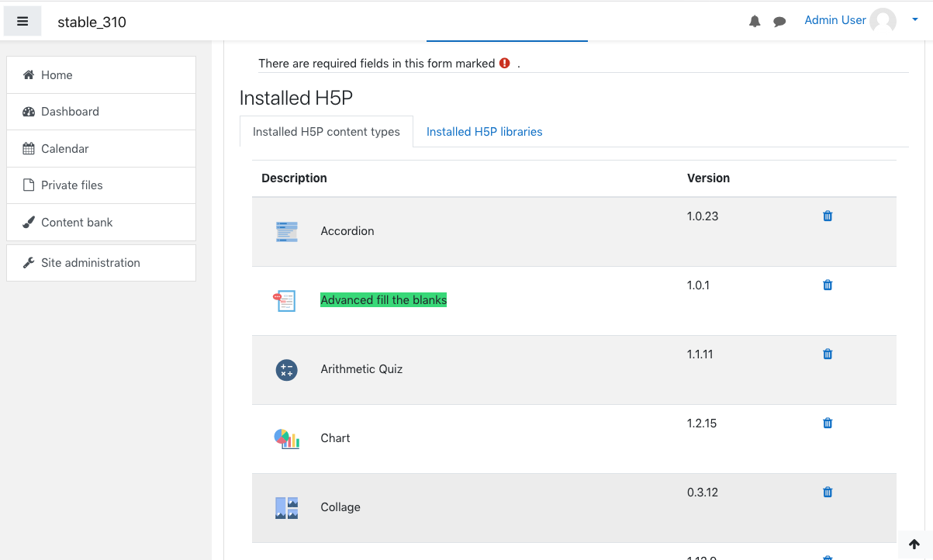Click the Private files document icon
Image resolution: width=933 pixels, height=560 pixels.
[29, 185]
